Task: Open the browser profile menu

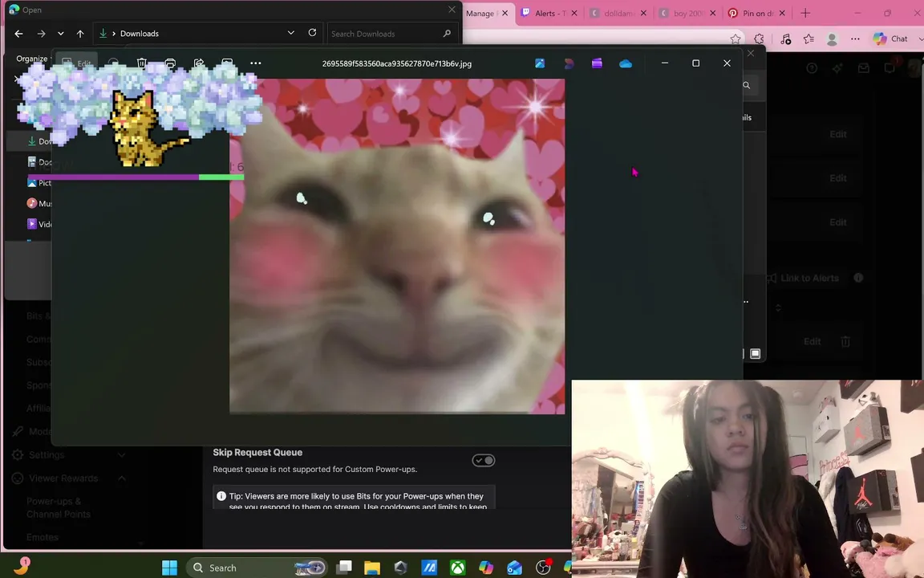Action: 832,39
